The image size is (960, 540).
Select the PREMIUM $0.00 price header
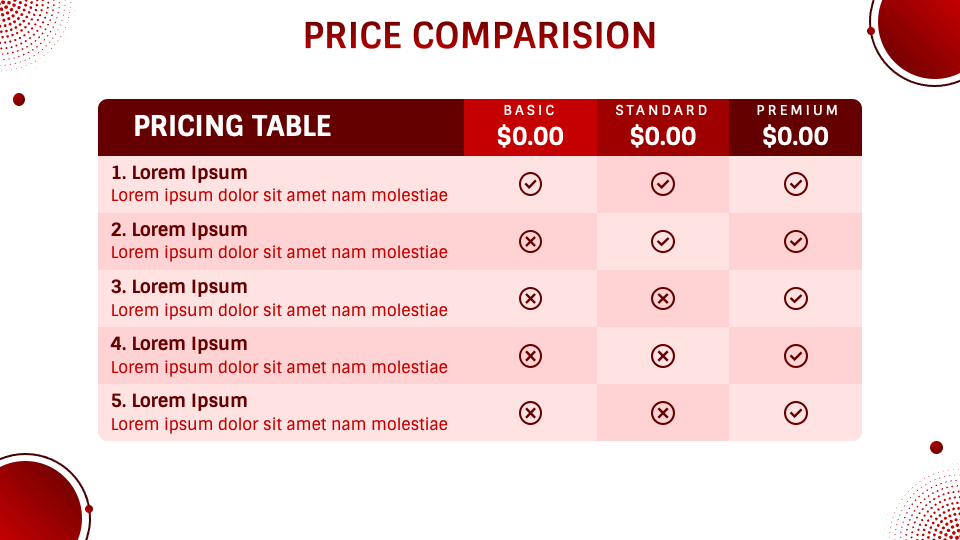pyautogui.click(x=796, y=127)
